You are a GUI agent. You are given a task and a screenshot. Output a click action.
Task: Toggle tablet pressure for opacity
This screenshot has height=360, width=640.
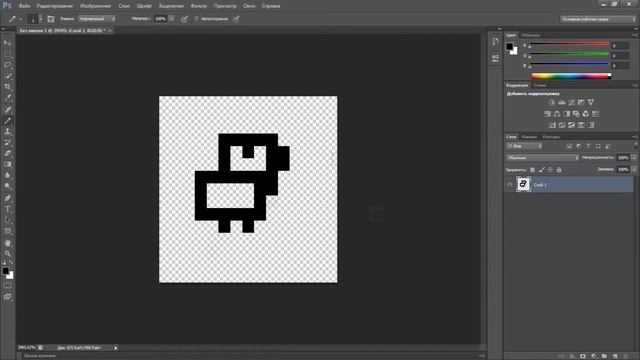click(x=184, y=19)
